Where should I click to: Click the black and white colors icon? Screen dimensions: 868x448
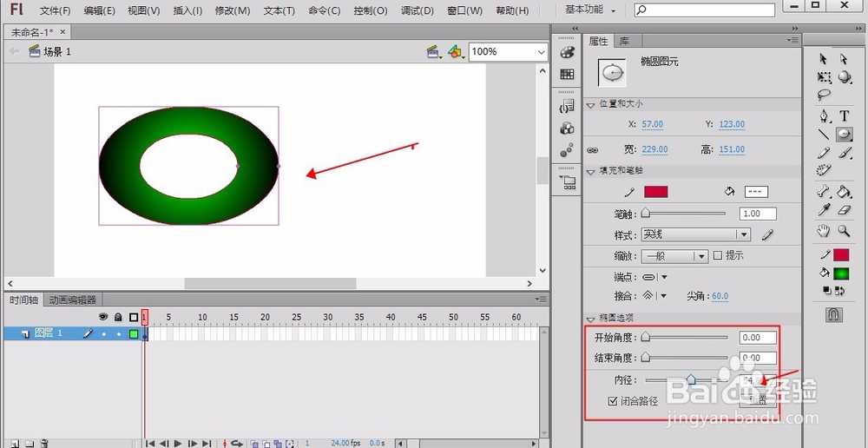[825, 290]
